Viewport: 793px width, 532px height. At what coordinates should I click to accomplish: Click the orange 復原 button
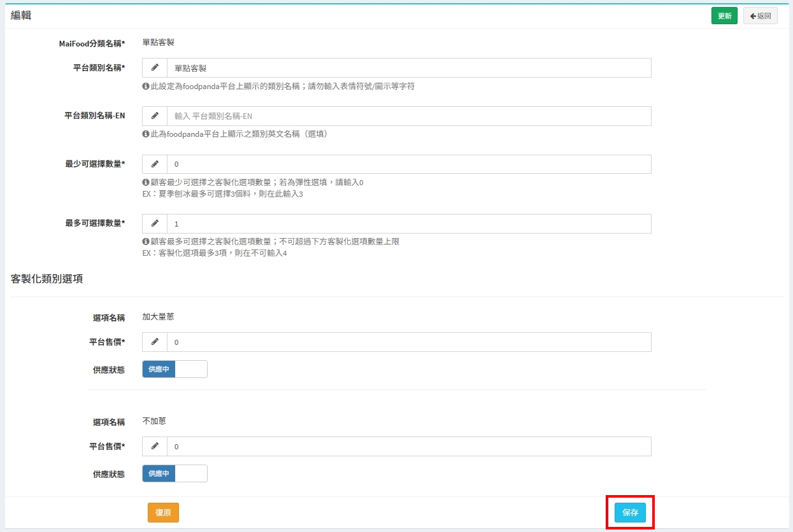tap(163, 512)
